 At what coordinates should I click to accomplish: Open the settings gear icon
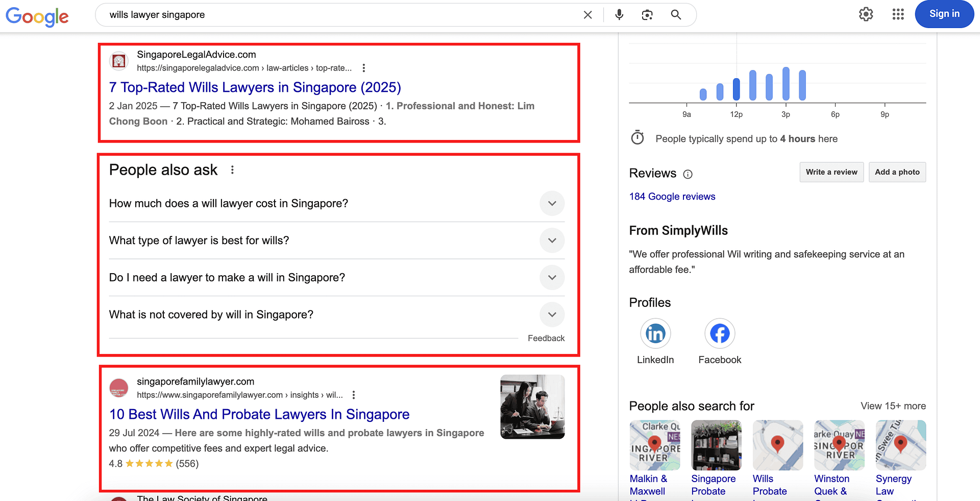coord(866,14)
